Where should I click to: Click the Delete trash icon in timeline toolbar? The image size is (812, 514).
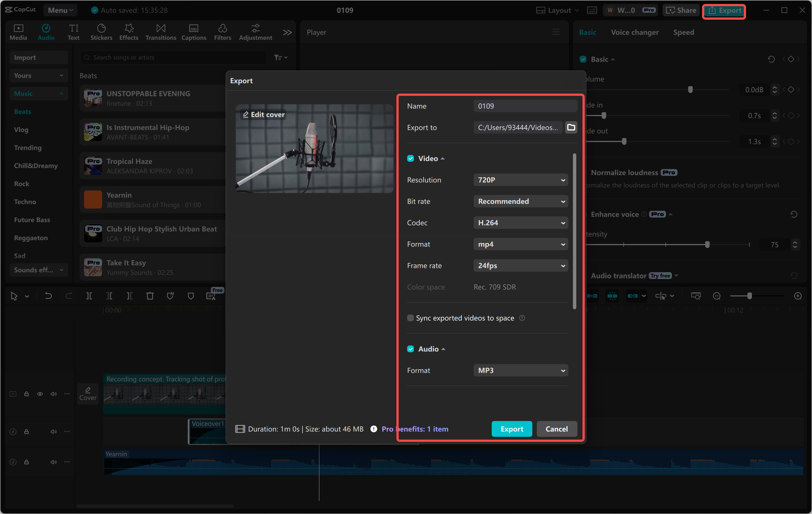150,296
